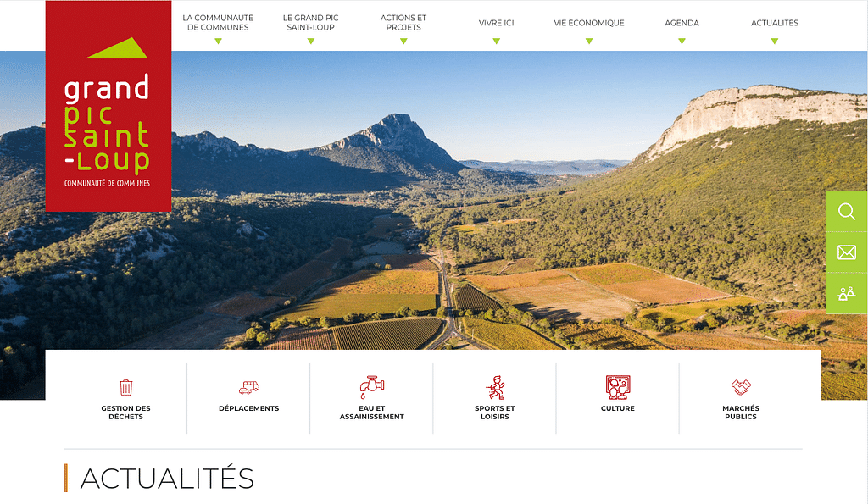Image resolution: width=868 pixels, height=504 pixels.
Task: Open search via the magnifying glass icon
Action: tap(847, 211)
